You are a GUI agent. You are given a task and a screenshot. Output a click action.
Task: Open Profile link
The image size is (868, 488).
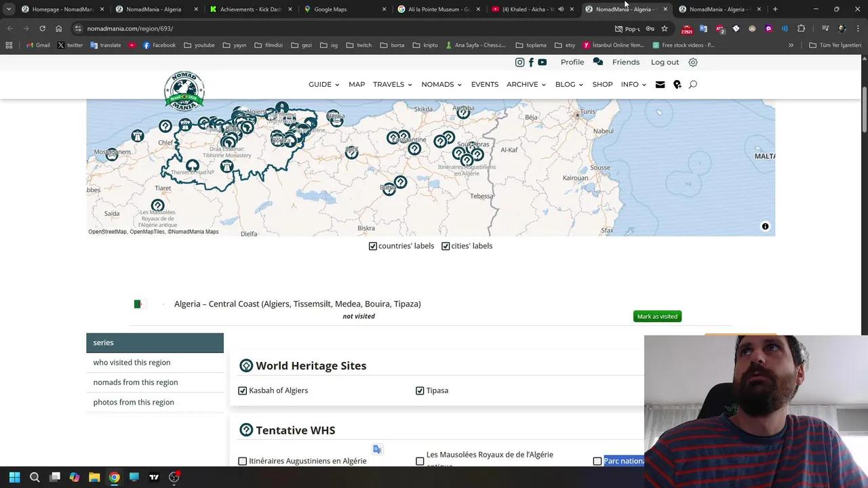[x=572, y=62]
